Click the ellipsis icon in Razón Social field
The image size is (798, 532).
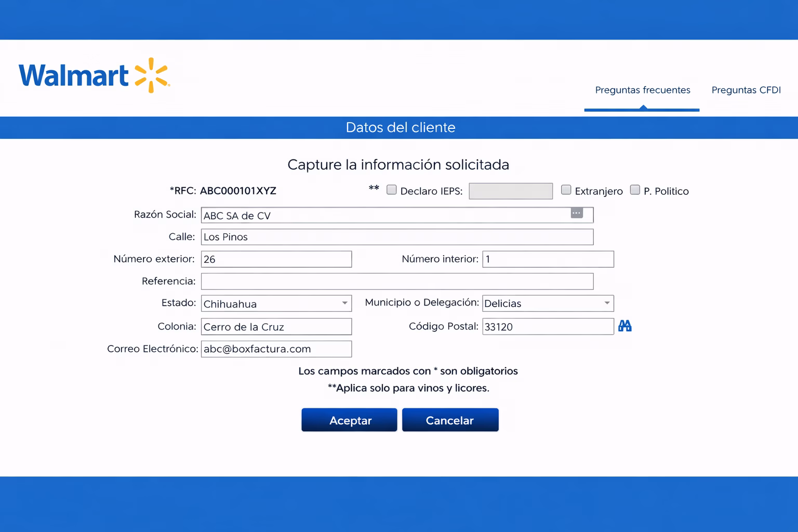(x=577, y=213)
